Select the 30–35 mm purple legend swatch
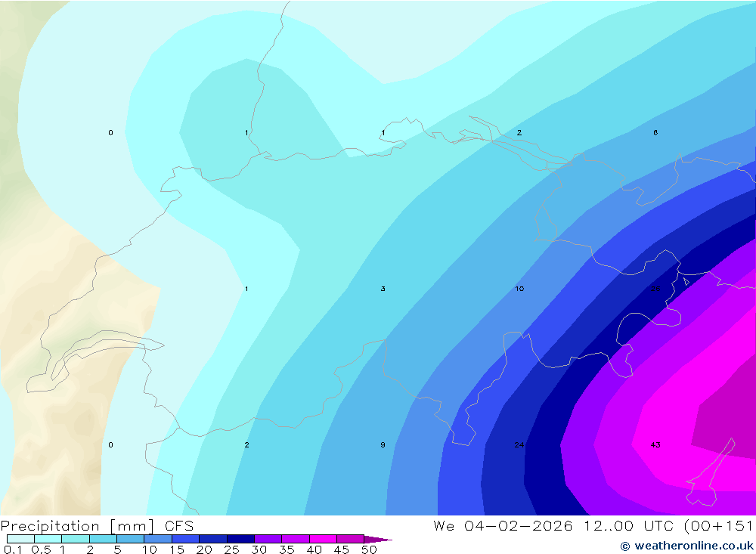Viewport: 756px width, 554px height. pyautogui.click(x=268, y=539)
